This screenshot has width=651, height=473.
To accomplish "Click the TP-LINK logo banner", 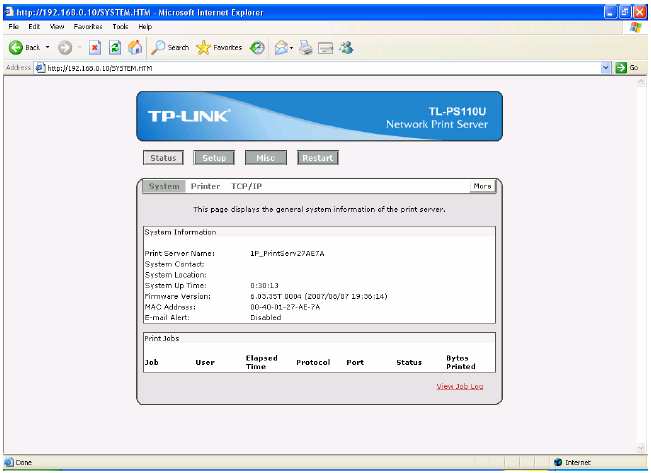I will click(x=319, y=116).
